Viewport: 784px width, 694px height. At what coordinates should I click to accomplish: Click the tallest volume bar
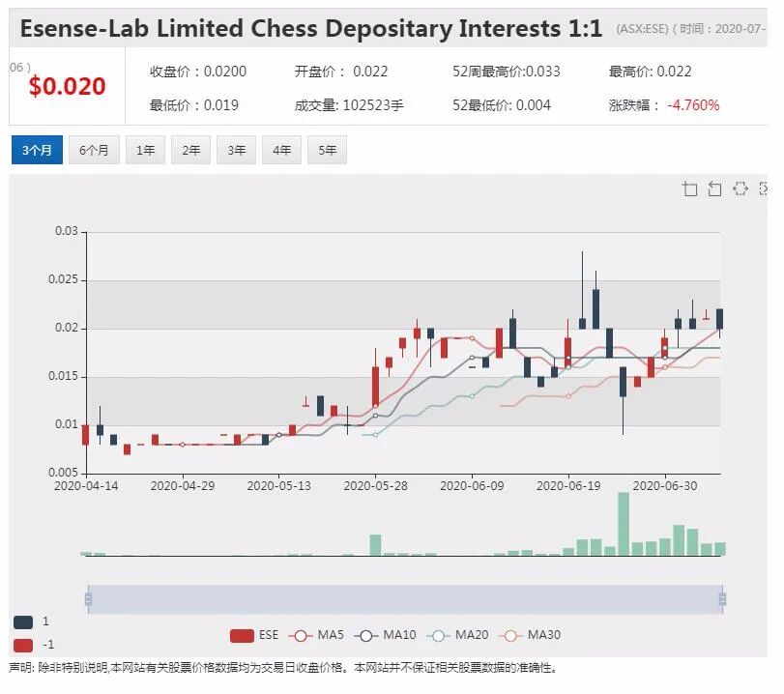(x=624, y=524)
